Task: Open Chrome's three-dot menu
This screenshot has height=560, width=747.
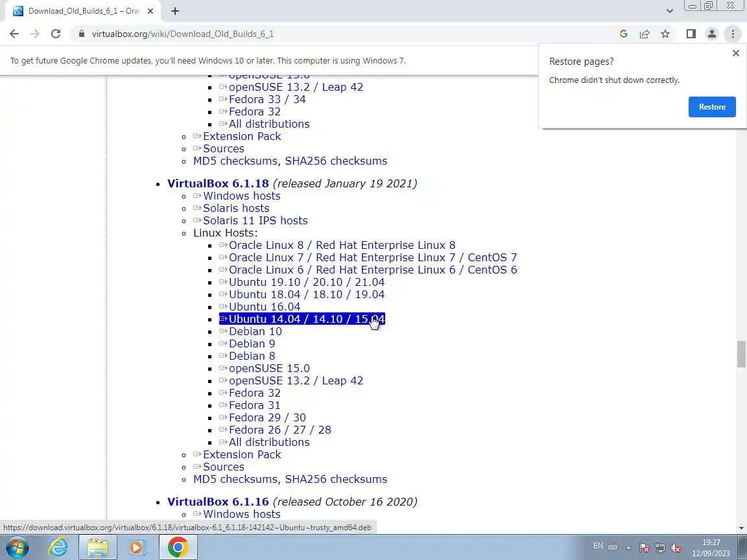Action: click(733, 34)
